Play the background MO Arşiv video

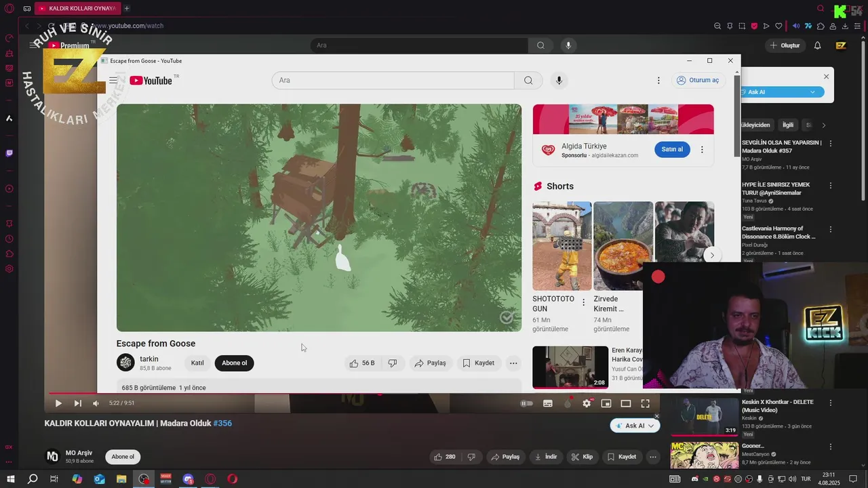point(58,403)
